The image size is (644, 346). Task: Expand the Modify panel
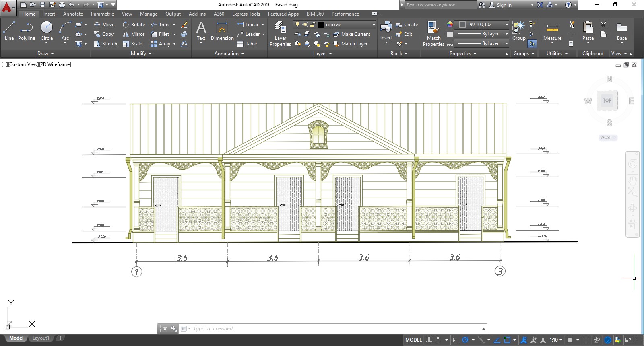pyautogui.click(x=141, y=54)
